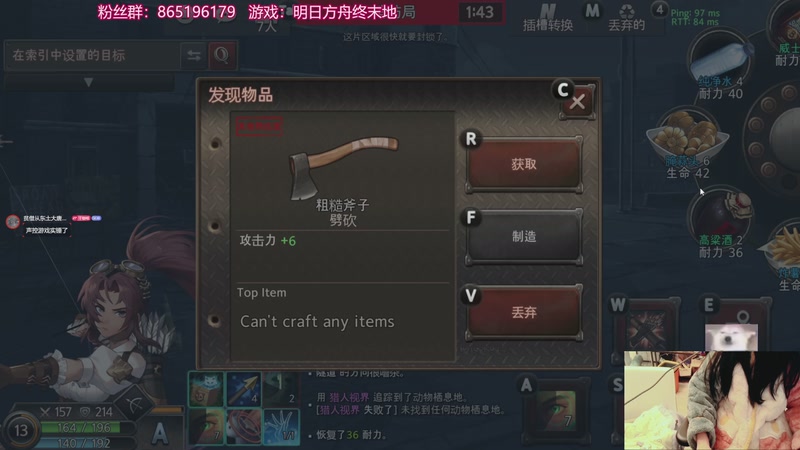This screenshot has height=450, width=800.
Task: Open the 丢弃的 discarded items option
Action: click(x=627, y=18)
